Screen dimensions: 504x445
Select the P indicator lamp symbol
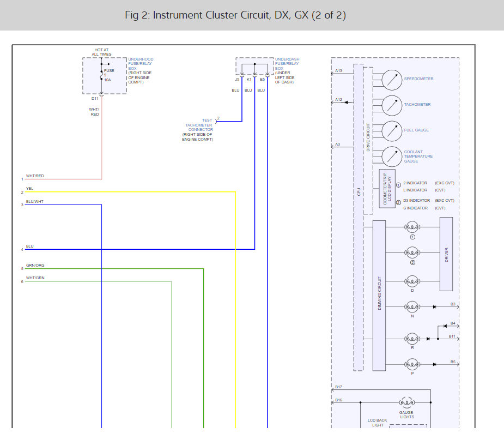click(412, 364)
